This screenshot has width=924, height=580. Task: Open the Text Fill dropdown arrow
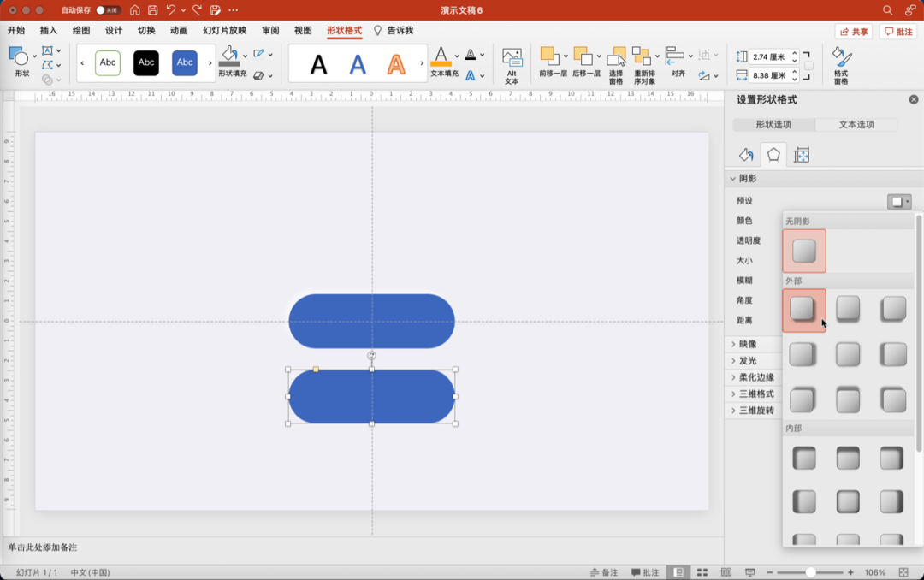click(457, 56)
